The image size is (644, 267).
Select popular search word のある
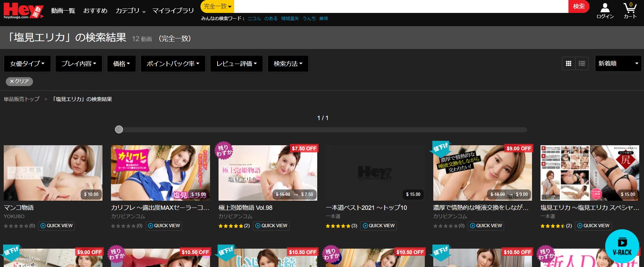(271, 19)
